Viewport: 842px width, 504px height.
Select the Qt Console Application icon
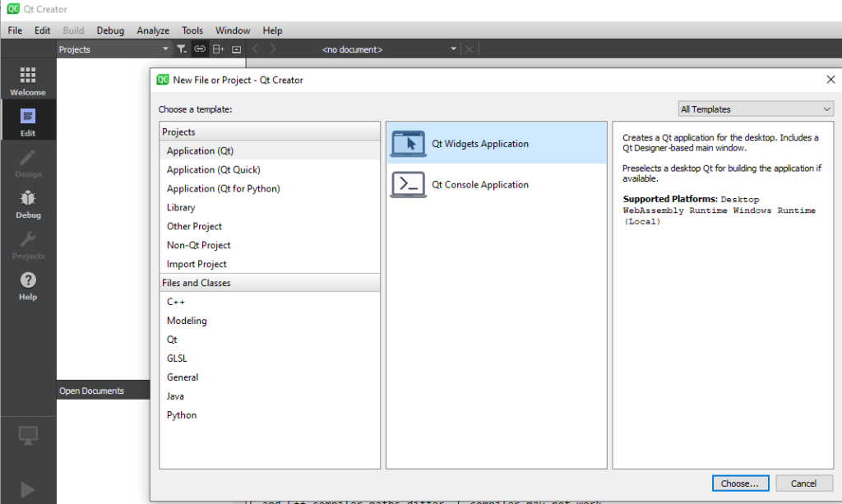408,185
